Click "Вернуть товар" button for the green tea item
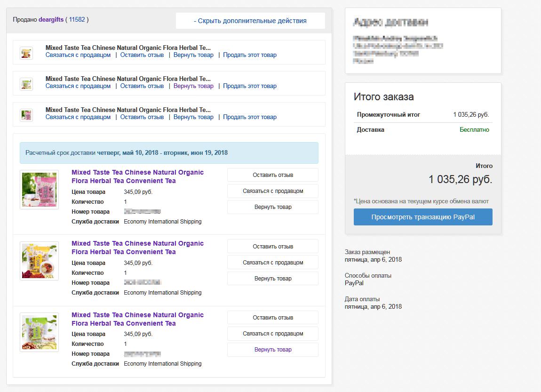 pyautogui.click(x=273, y=350)
